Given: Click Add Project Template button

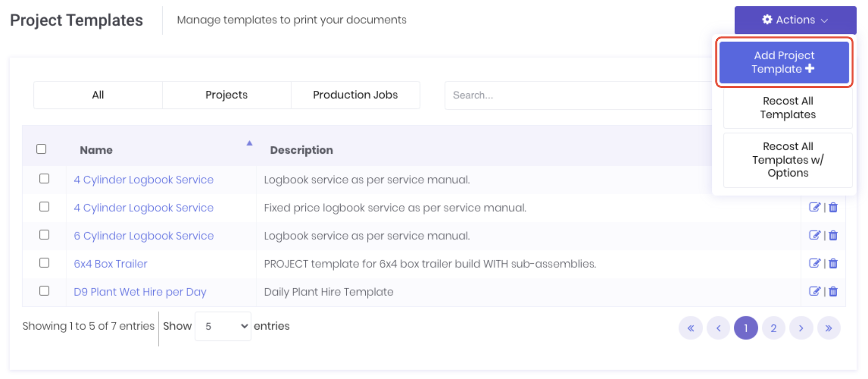Looking at the screenshot, I should click(x=784, y=62).
